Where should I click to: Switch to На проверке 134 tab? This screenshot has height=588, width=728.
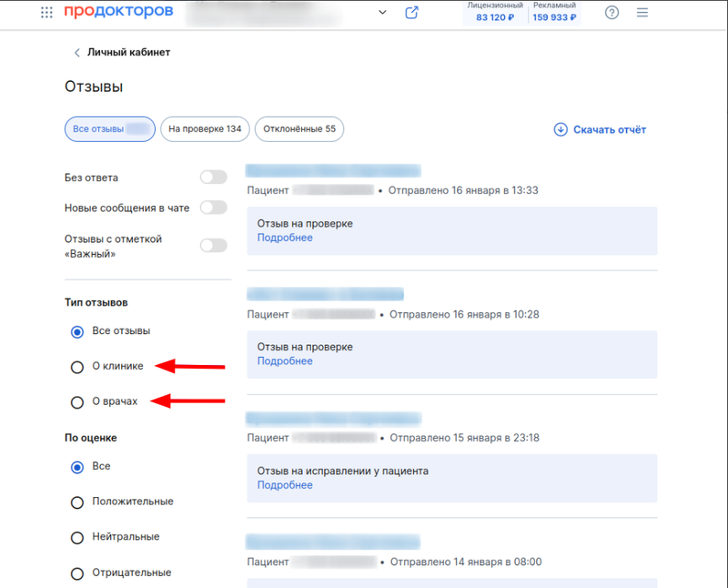[205, 129]
